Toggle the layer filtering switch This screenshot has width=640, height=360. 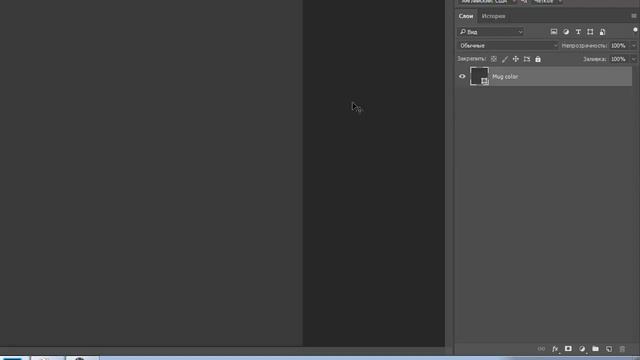635,30
